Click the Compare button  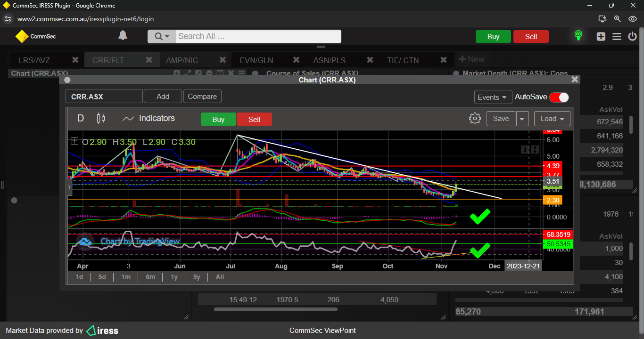202,97
